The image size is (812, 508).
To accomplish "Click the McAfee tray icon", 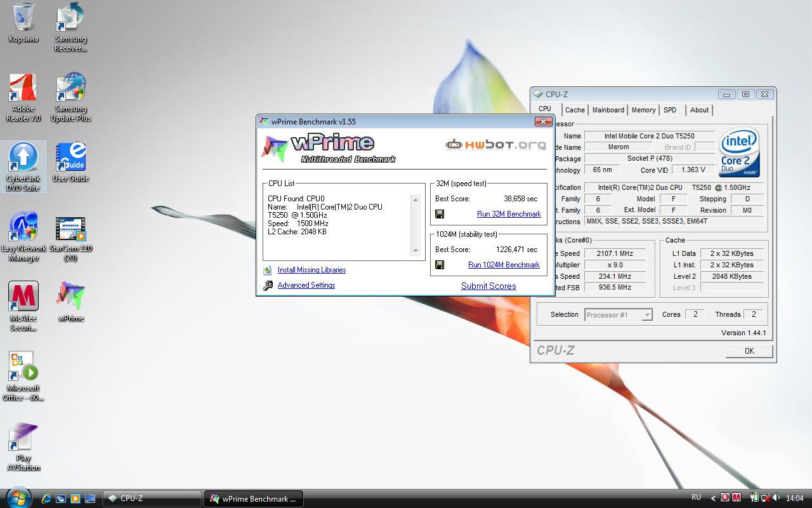I will (737, 498).
